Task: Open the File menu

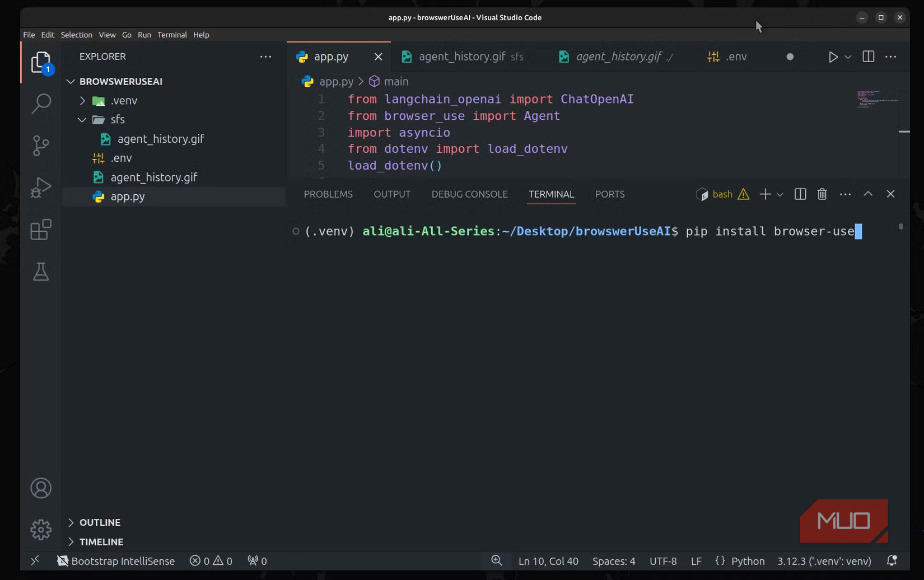Action: (29, 35)
